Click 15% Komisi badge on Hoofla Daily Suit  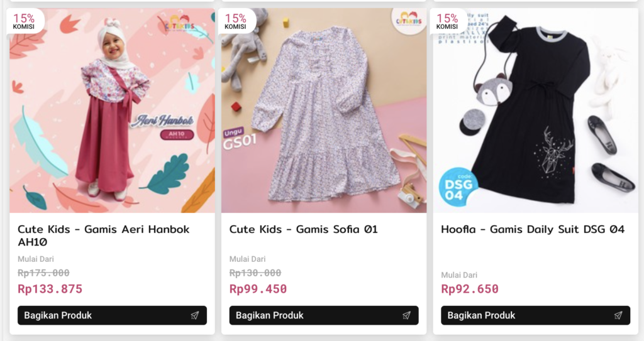pyautogui.click(x=447, y=21)
